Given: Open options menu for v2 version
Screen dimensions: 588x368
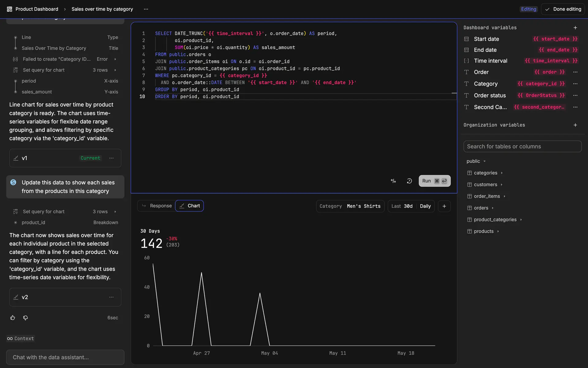Looking at the screenshot, I should tap(111, 297).
